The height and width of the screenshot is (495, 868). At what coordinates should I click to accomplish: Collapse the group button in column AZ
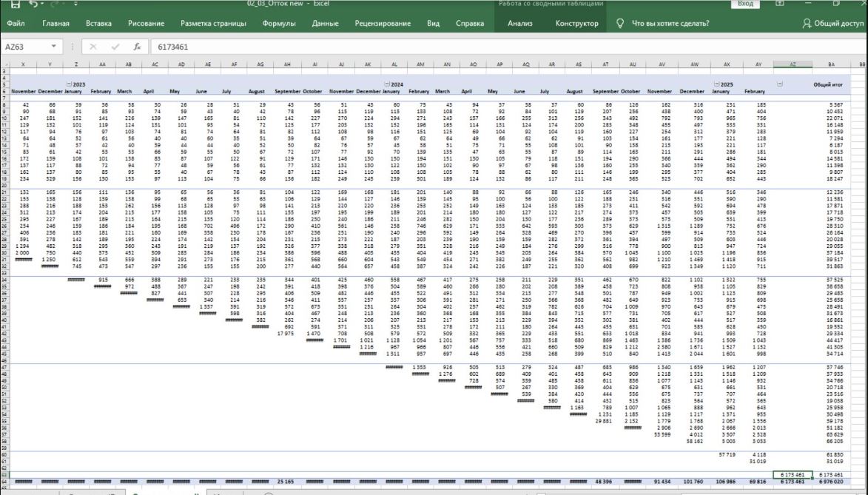click(x=779, y=84)
